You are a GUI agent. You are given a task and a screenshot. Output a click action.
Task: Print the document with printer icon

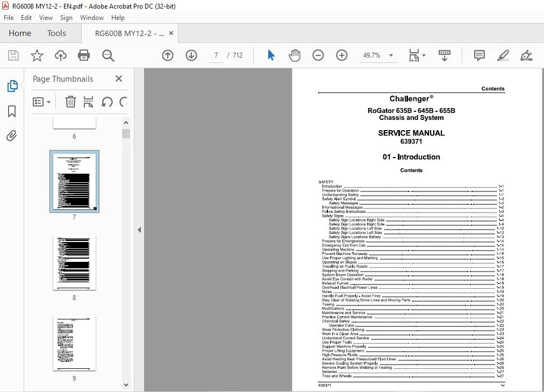84,55
